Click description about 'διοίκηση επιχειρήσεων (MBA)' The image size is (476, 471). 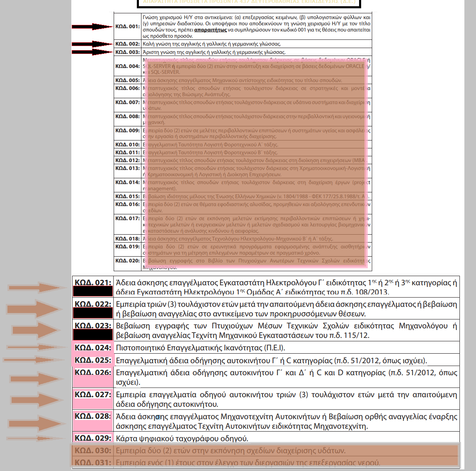255,160
